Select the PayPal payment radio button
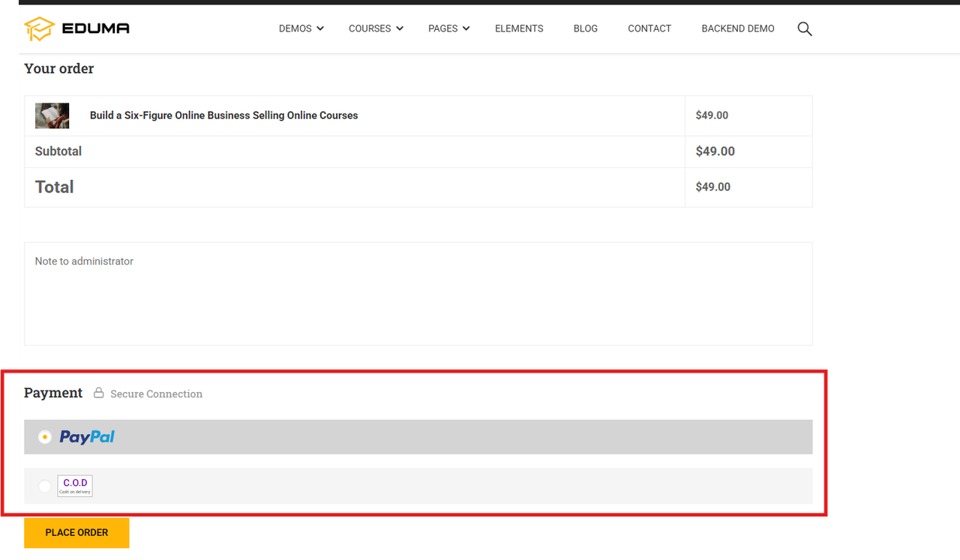The width and height of the screenshot is (960, 560). click(45, 436)
